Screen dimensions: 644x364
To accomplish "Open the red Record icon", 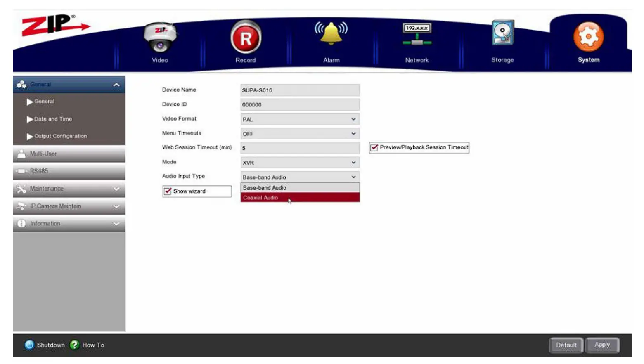I will click(246, 38).
